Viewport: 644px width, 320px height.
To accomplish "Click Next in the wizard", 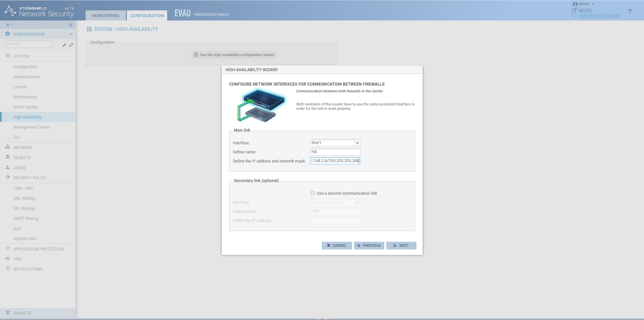I will coord(401,245).
